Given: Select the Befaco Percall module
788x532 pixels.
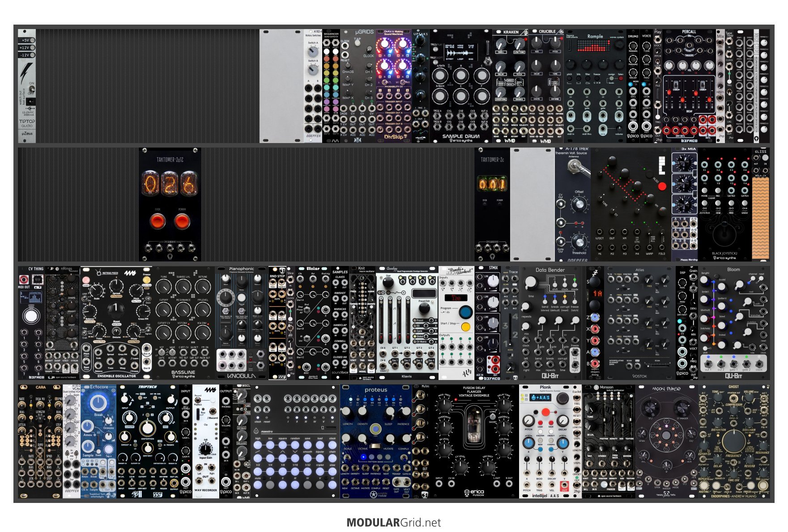Looking at the screenshot, I should (689, 86).
